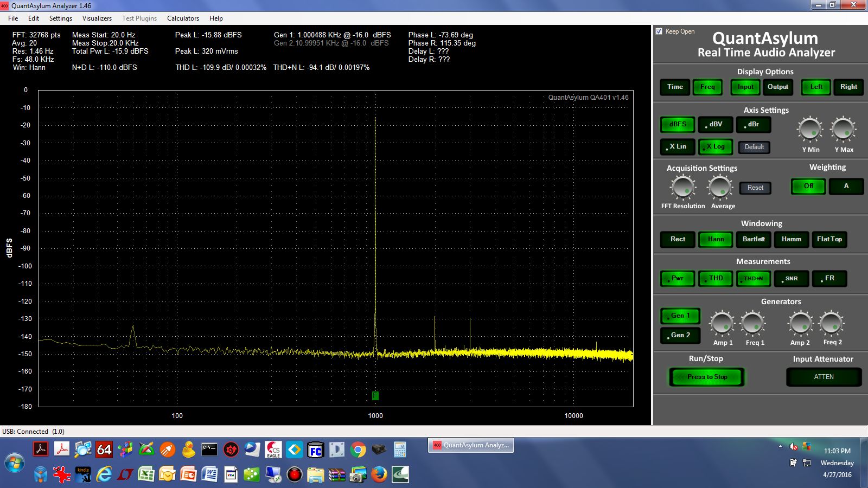Select the Rect window
Screen dimensions: 868x488
[x=678, y=239]
